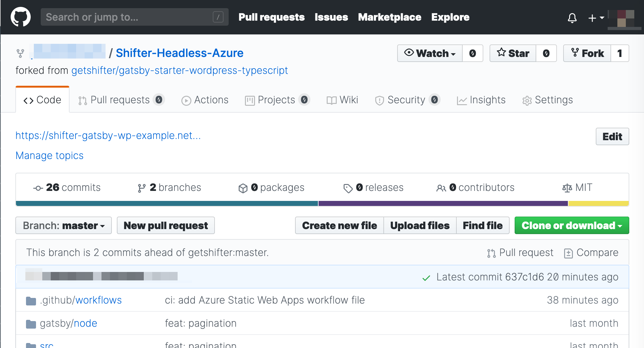The image size is (644, 348).
Task: Click the green commit status checkmark
Action: (426, 278)
